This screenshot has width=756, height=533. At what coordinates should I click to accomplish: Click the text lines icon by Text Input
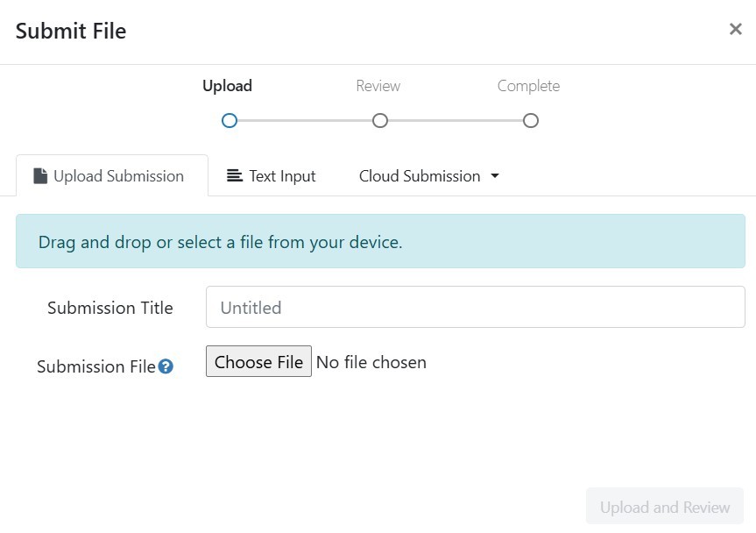(x=235, y=175)
